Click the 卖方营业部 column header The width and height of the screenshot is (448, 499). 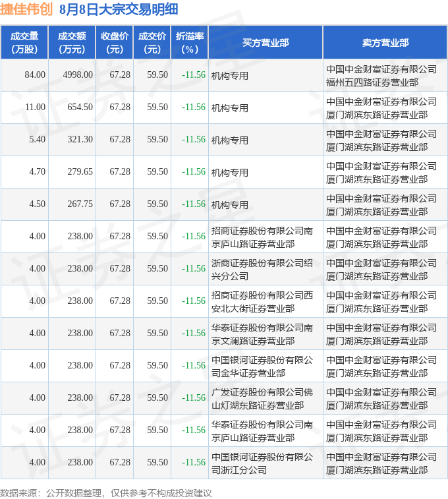385,43
